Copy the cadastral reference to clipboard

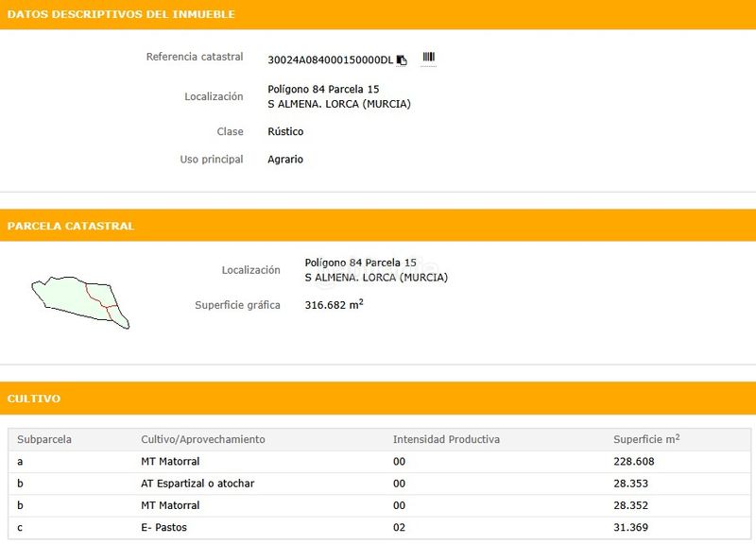click(402, 59)
